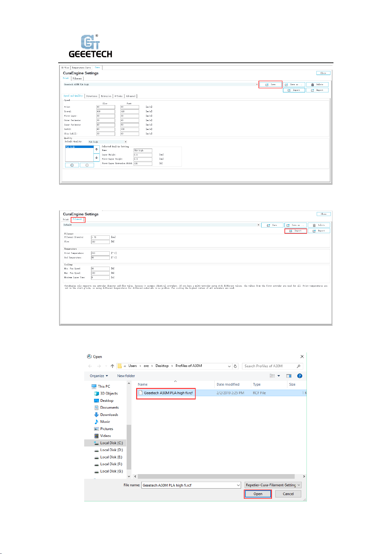Move quality entry up with arrow icon
Viewport: 392px width, 554px height.
pyautogui.click(x=96, y=149)
